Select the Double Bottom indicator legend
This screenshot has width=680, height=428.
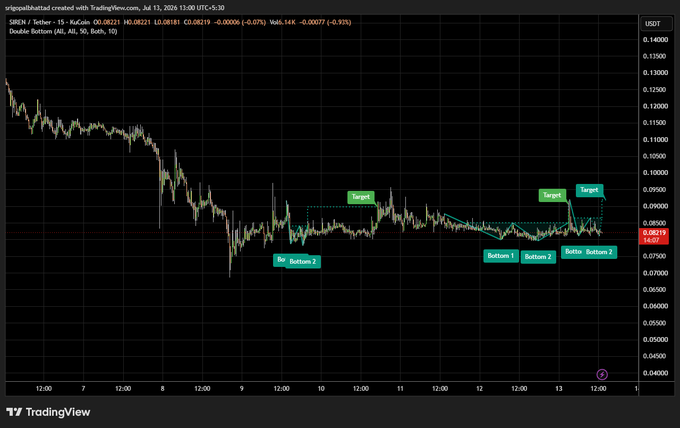pyautogui.click(x=63, y=31)
